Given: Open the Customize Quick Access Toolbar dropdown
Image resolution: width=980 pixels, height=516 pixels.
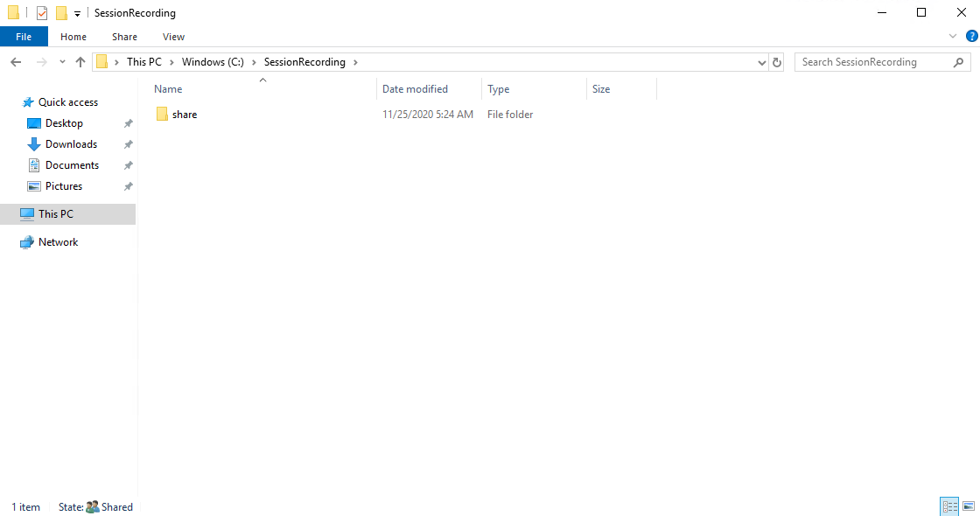Looking at the screenshot, I should (77, 12).
